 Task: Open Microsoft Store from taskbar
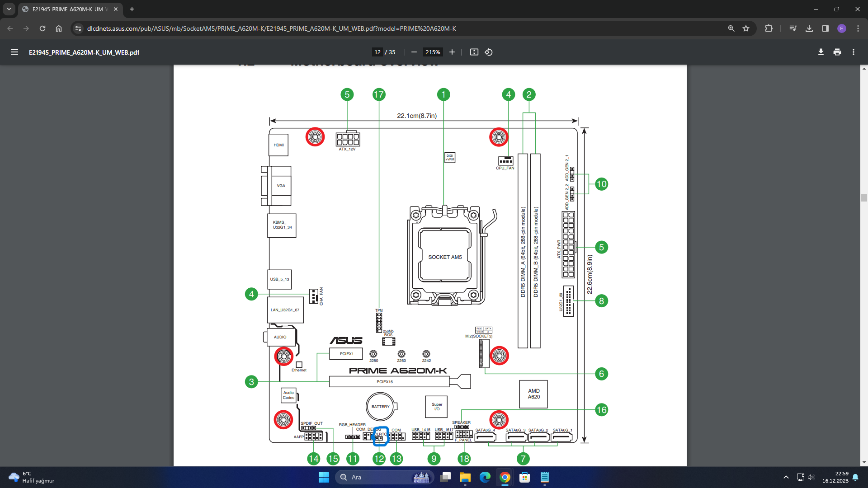tap(525, 477)
